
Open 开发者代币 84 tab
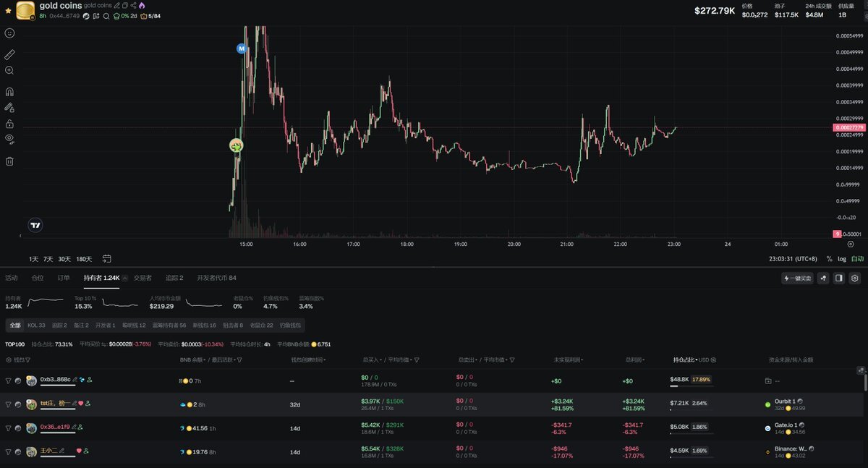(x=216, y=278)
